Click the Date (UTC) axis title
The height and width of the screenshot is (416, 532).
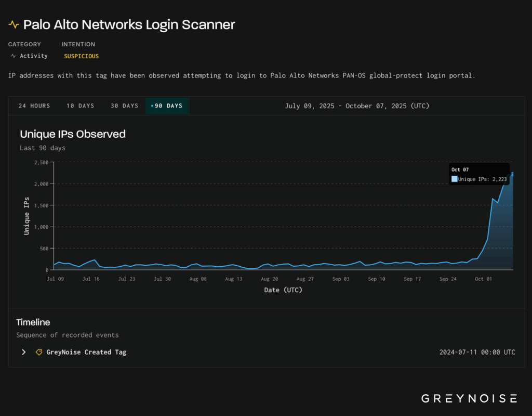(x=283, y=290)
